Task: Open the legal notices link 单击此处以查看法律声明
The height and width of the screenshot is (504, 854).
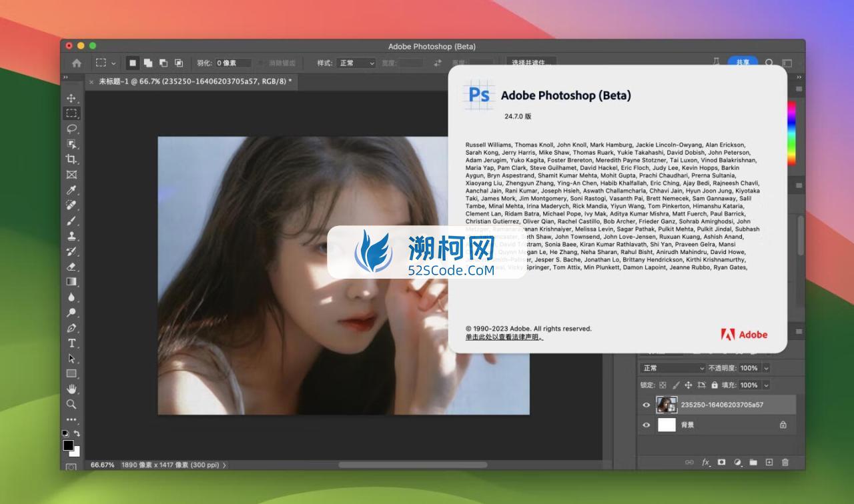Action: 504,337
